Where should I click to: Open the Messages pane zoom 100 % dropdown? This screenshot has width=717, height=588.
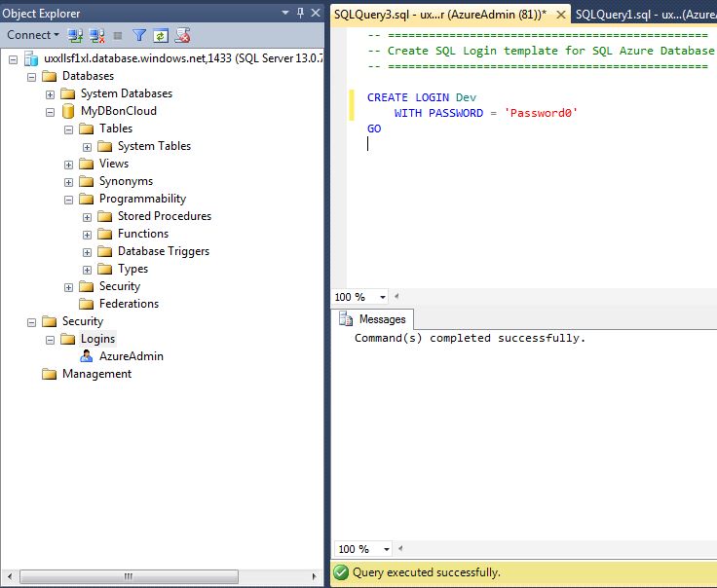click(387, 549)
